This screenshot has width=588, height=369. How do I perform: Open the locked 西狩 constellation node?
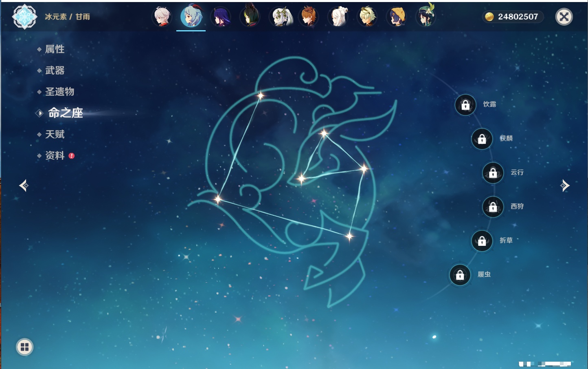pos(493,207)
